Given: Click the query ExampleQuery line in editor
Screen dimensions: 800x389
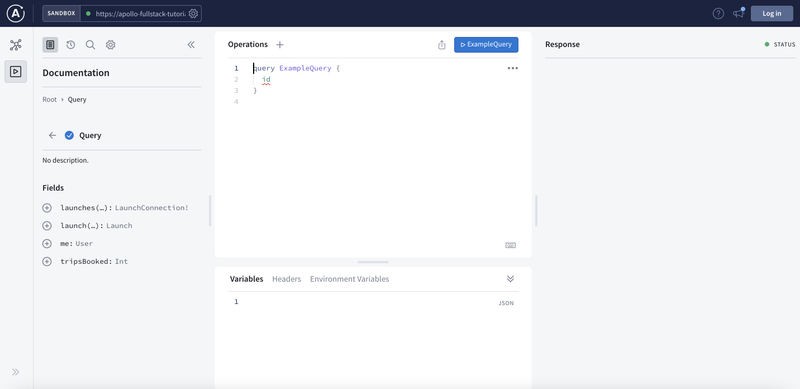Looking at the screenshot, I should point(296,68).
